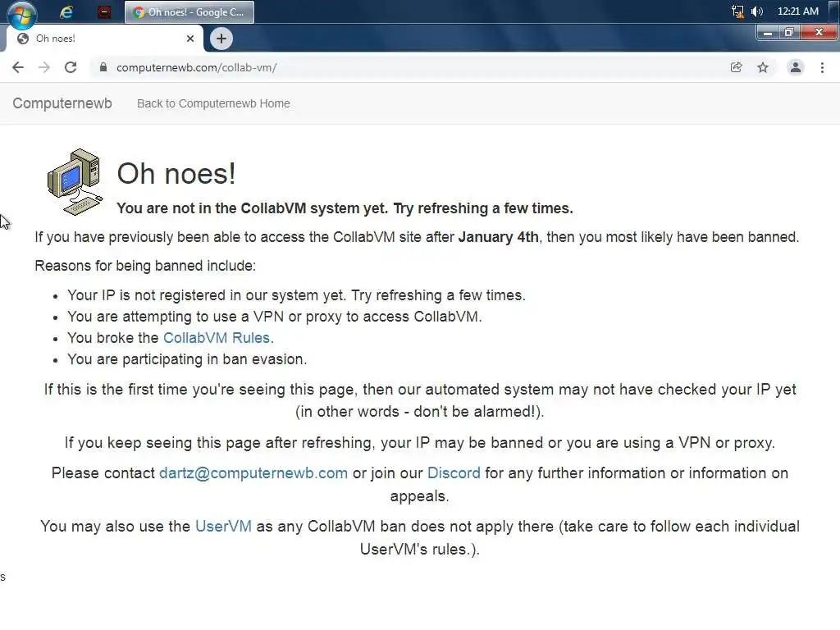Click the Computernewb brand link
Viewport: 840px width, 630px height.
[x=62, y=103]
